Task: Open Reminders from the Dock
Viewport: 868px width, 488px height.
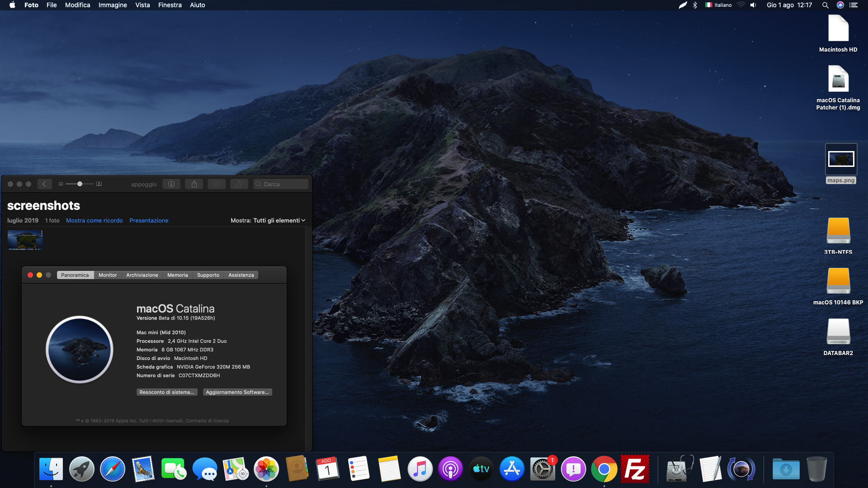Action: point(358,469)
